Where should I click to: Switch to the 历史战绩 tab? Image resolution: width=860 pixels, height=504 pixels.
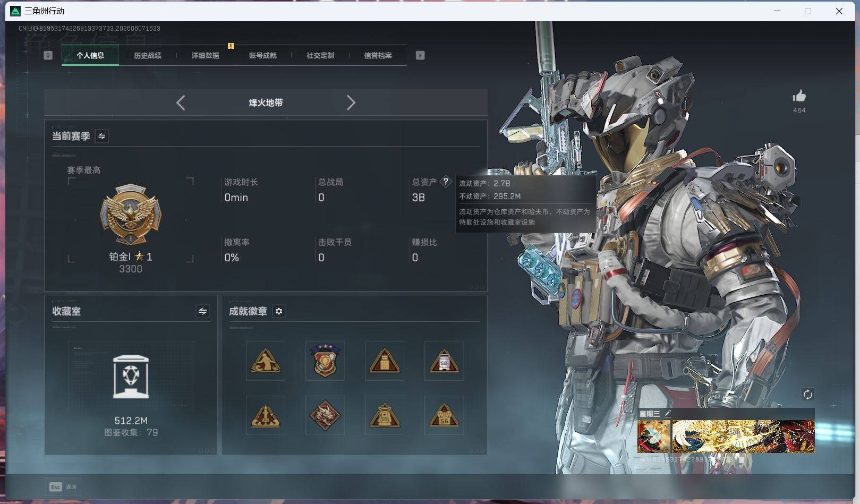point(148,55)
